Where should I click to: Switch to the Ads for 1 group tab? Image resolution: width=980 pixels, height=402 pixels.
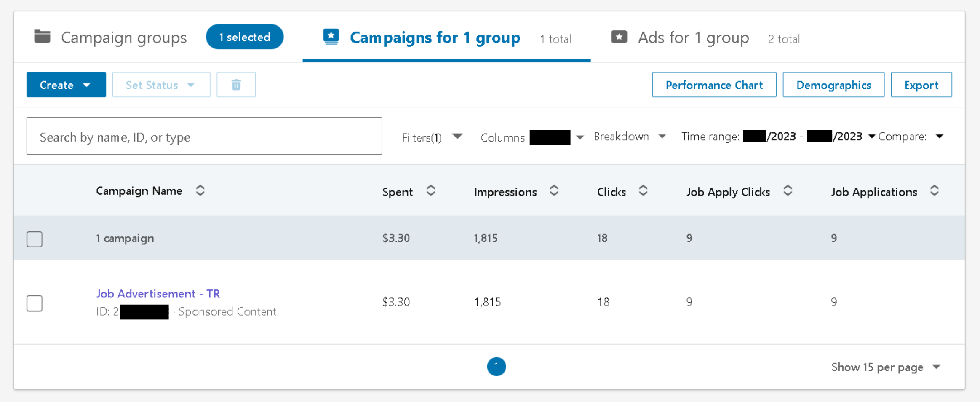[693, 38]
